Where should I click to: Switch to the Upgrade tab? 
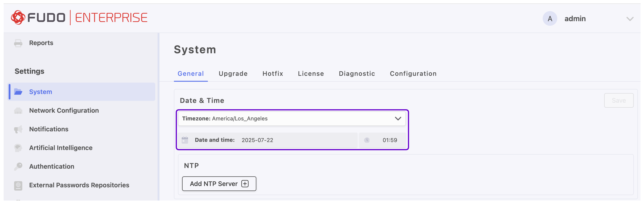233,74
